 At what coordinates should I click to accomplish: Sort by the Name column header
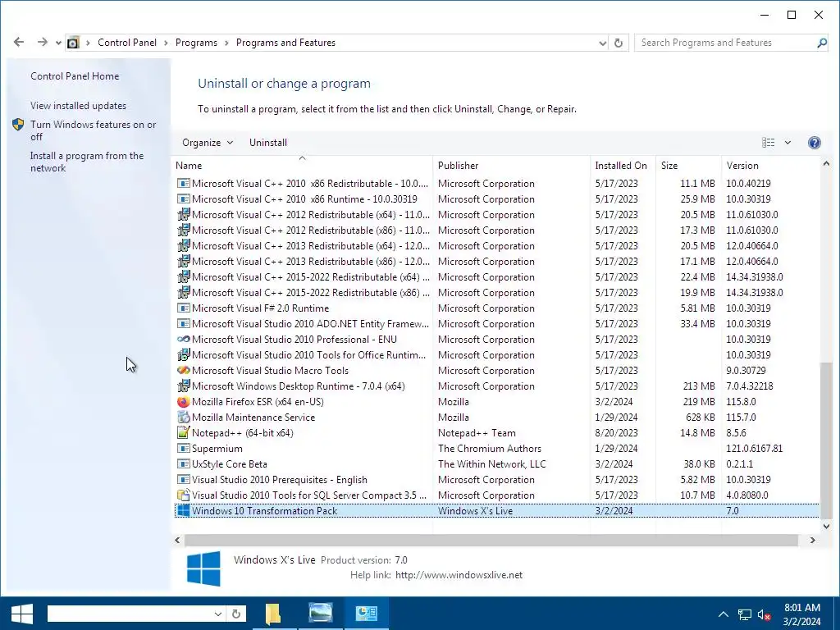(x=302, y=166)
